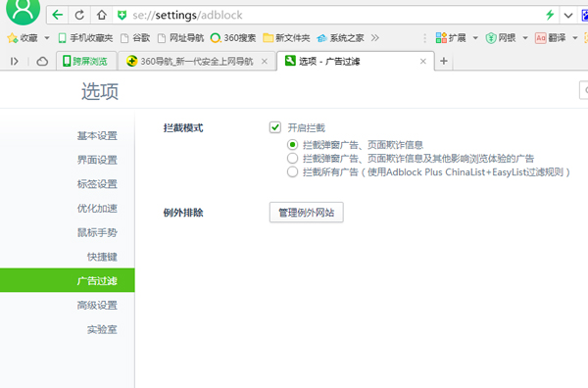Expand the address bar history dropdown
The width and height of the screenshot is (588, 388).
[x=568, y=16]
